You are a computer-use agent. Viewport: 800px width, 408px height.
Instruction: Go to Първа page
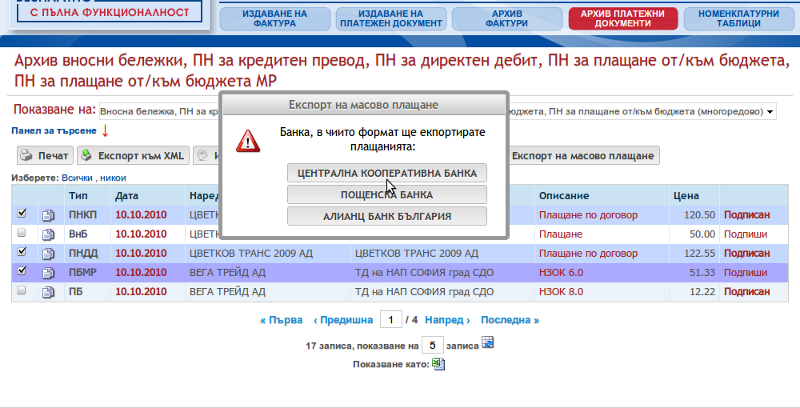(281, 320)
